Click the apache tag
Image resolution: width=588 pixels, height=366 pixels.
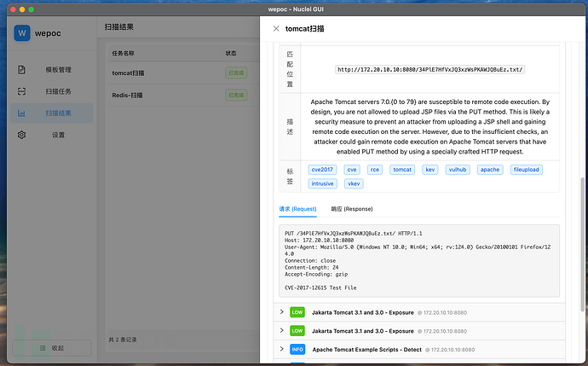pos(490,170)
